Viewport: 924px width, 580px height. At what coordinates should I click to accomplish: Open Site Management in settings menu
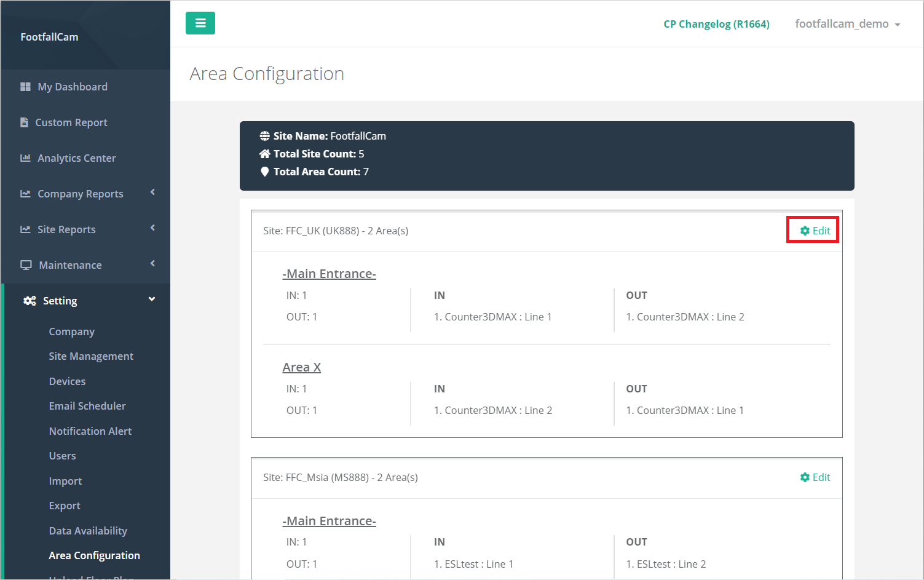tap(91, 356)
